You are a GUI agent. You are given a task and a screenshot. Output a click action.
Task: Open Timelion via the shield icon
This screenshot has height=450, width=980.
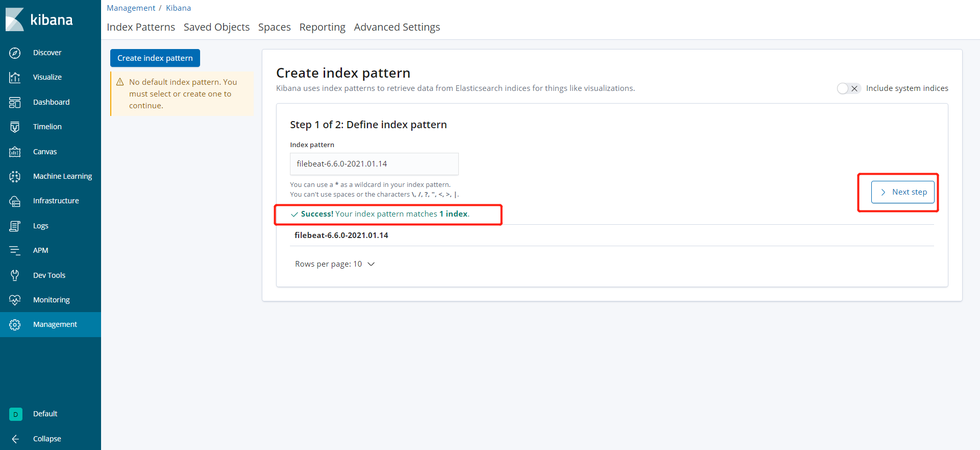15,127
